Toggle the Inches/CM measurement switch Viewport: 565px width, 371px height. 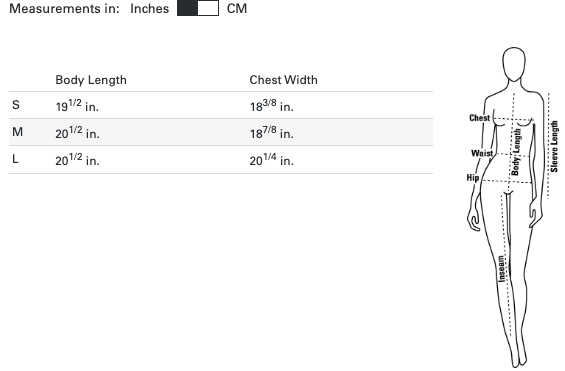tap(198, 8)
